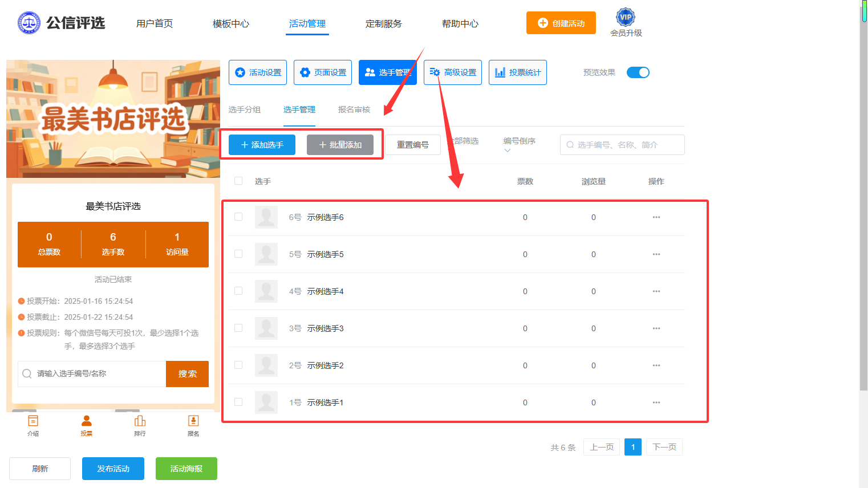
Task: Click the 下一页 pagination button
Action: (664, 447)
